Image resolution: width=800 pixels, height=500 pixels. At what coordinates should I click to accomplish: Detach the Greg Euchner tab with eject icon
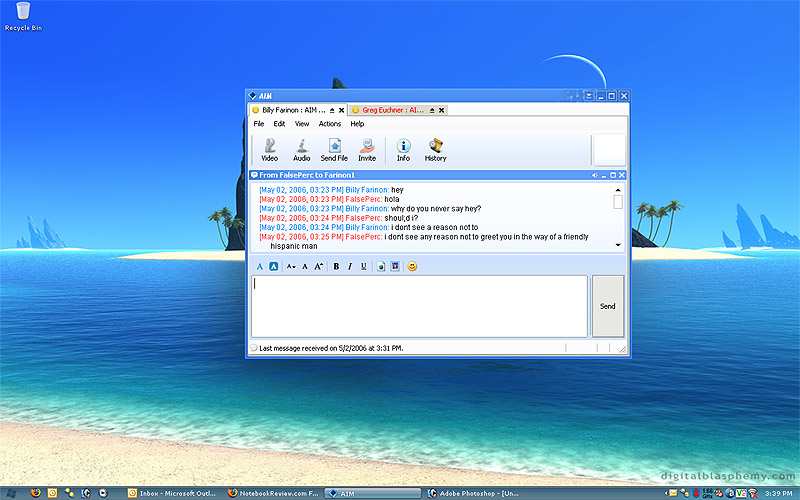432,110
